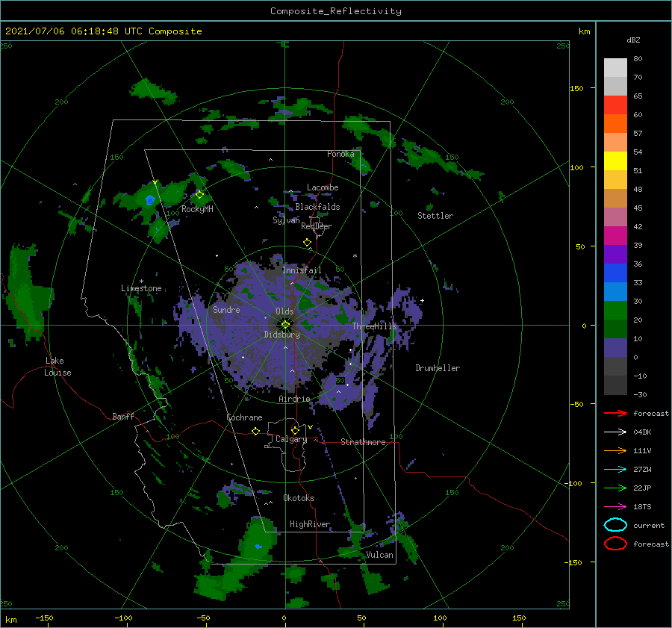Image resolution: width=672 pixels, height=628 pixels.
Task: Click the ThreeHills label
Action: click(x=375, y=326)
